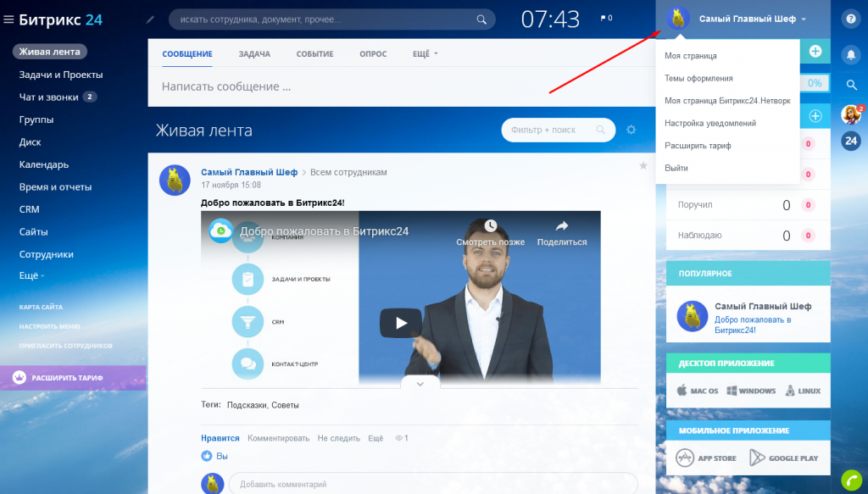
Task: Switch to the Опрос tab
Action: click(373, 53)
